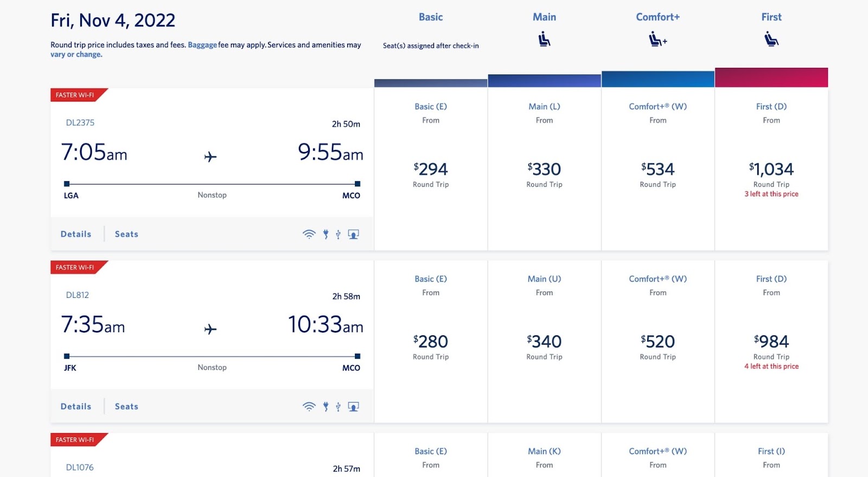Screen dimensions: 868x477
Task: Click the Fri, Nov 4, 2022 date heading
Action: point(113,21)
